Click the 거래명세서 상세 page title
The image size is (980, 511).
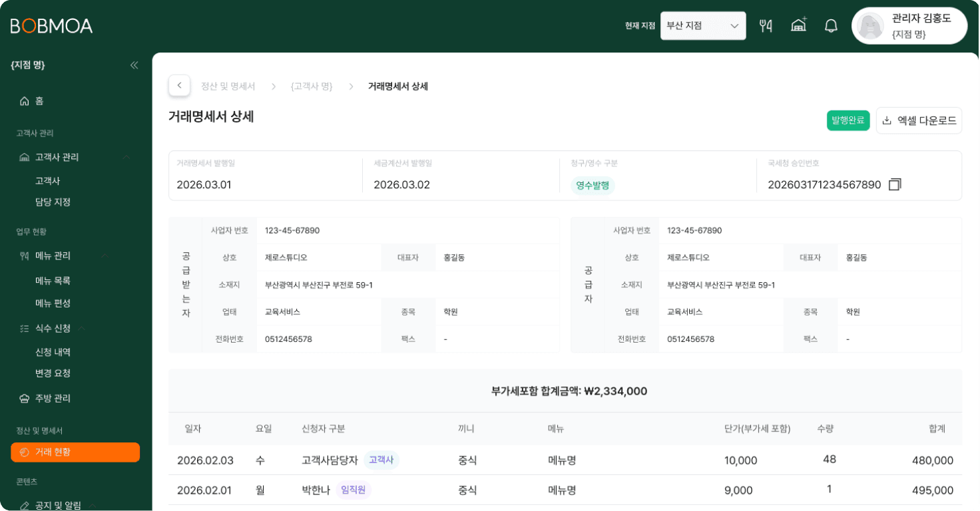click(x=211, y=116)
